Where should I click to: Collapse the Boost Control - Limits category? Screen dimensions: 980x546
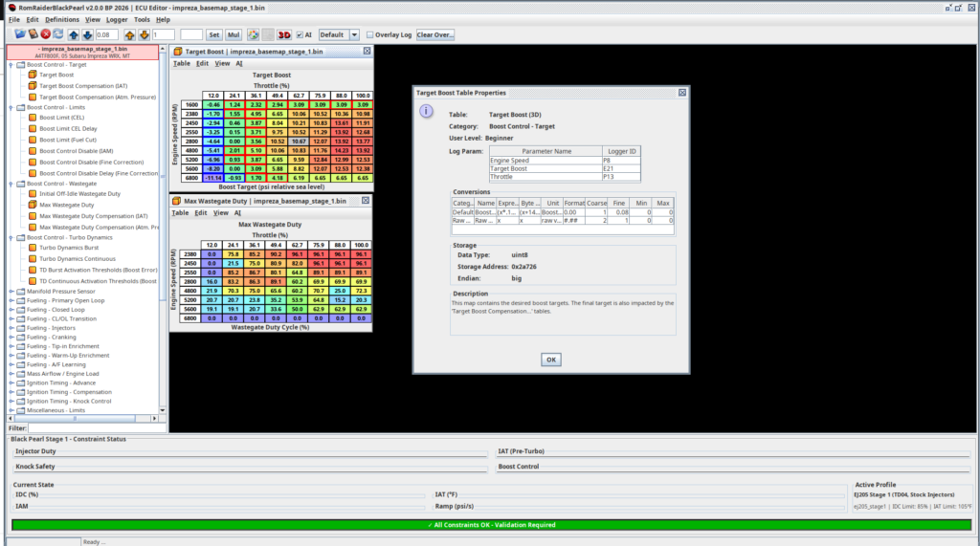[11, 106]
